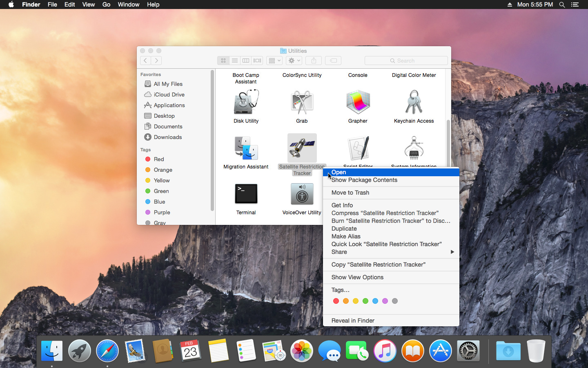Switch to list view in the toolbar
This screenshot has width=588, height=368.
235,61
